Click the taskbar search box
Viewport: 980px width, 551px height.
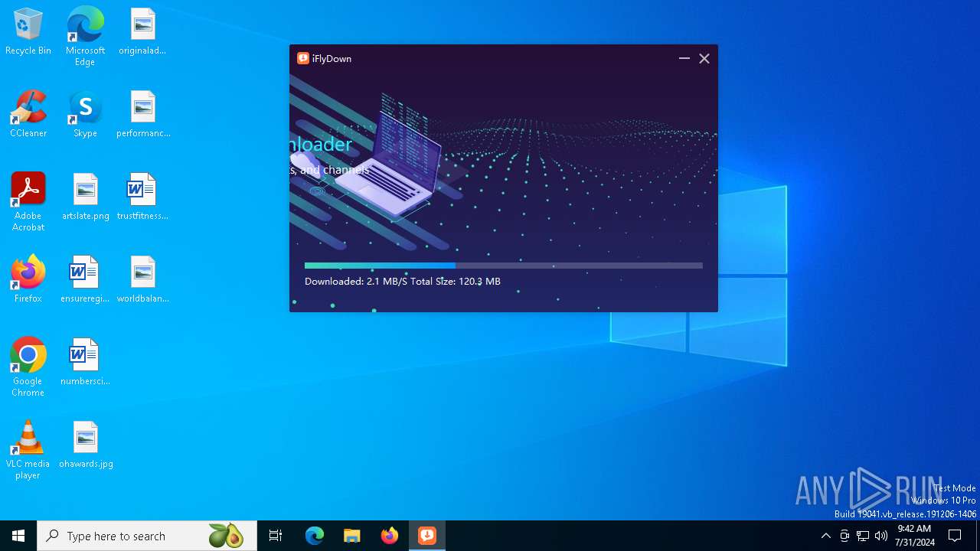click(147, 536)
